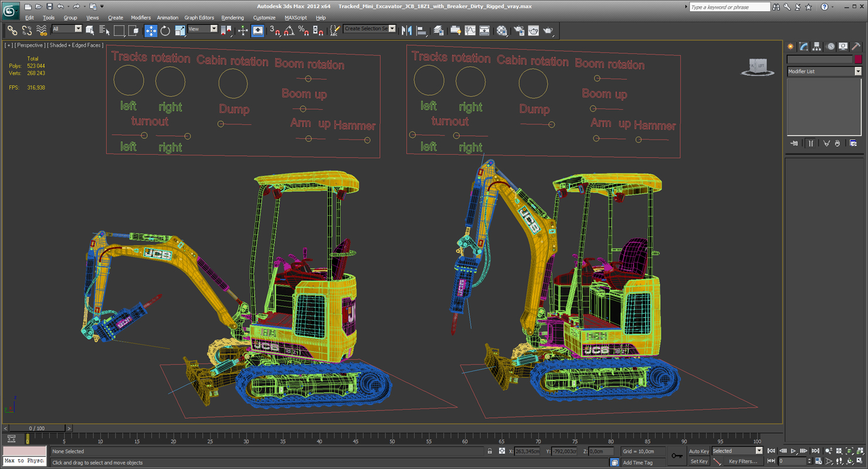Activate Select and Scale tool
This screenshot has width=868, height=469.
tap(180, 30)
